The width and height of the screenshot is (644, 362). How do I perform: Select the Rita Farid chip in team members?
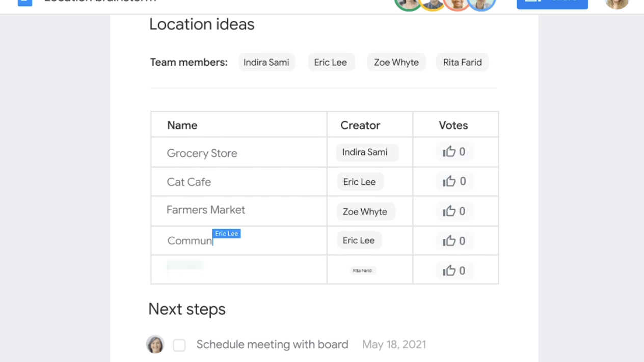pos(462,62)
